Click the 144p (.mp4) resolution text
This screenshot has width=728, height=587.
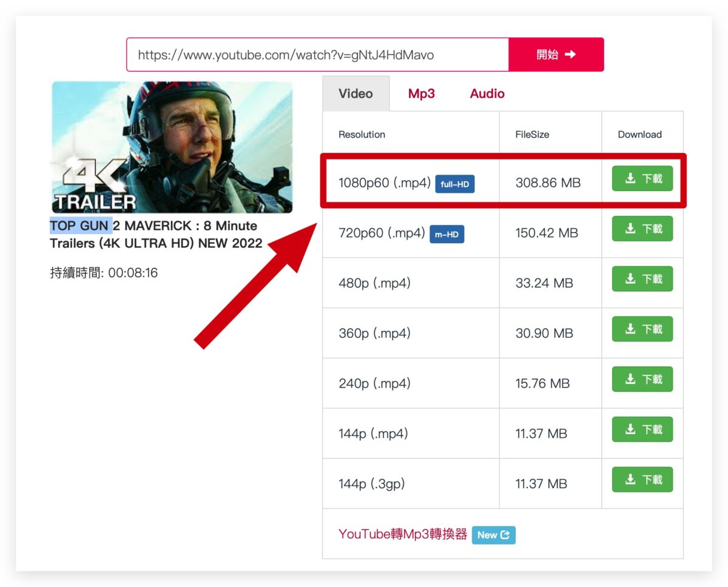point(373,434)
